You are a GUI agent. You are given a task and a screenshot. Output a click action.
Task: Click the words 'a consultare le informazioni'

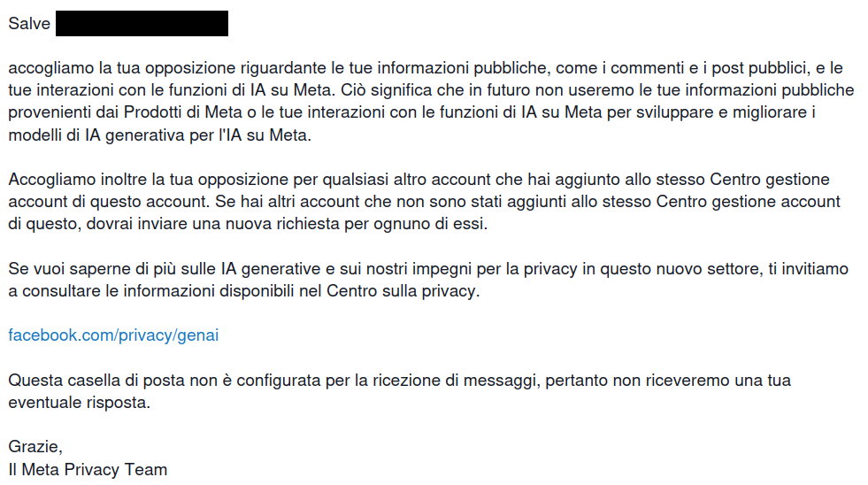point(111,291)
